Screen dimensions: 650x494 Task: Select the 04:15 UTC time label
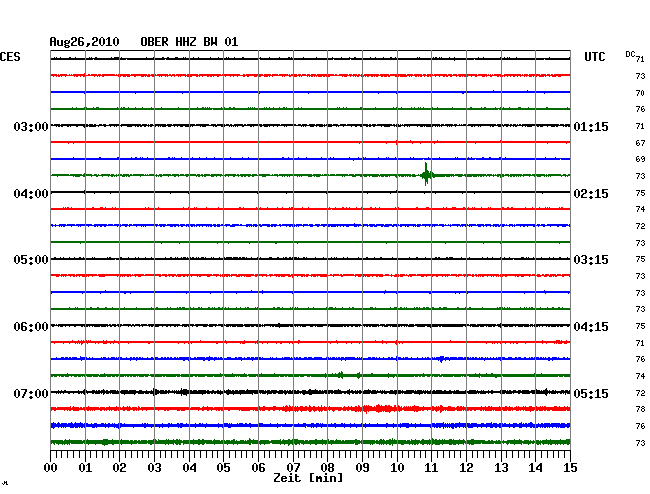591,327
